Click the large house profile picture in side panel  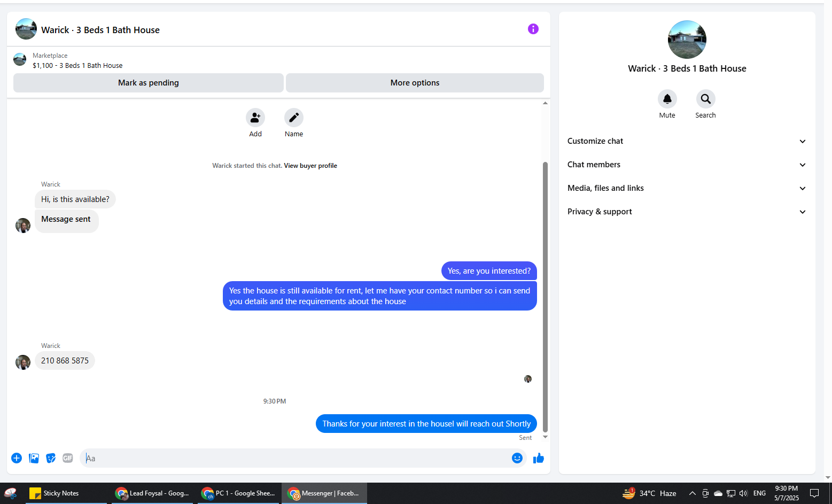[x=687, y=40]
